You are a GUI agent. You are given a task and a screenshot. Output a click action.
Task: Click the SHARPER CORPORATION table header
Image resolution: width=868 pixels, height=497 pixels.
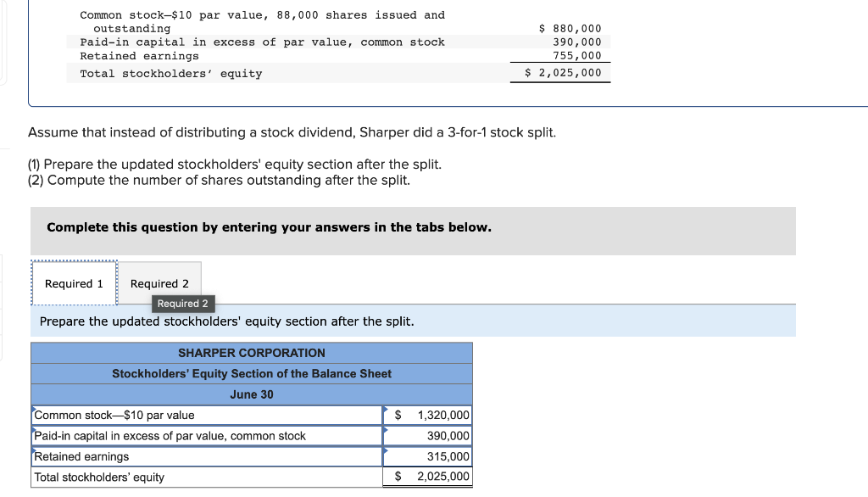252,353
